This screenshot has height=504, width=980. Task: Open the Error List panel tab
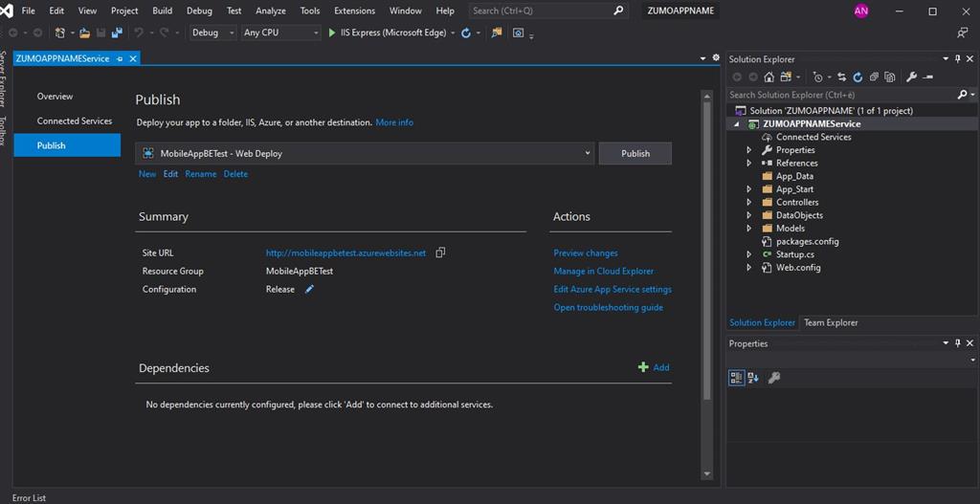29,497
